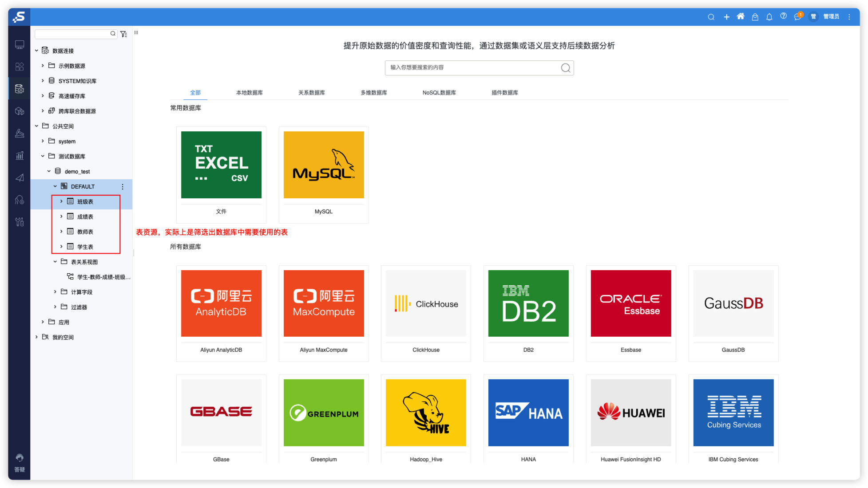Open the chat messages icon with badge
This screenshot has width=868, height=488.
(798, 16)
